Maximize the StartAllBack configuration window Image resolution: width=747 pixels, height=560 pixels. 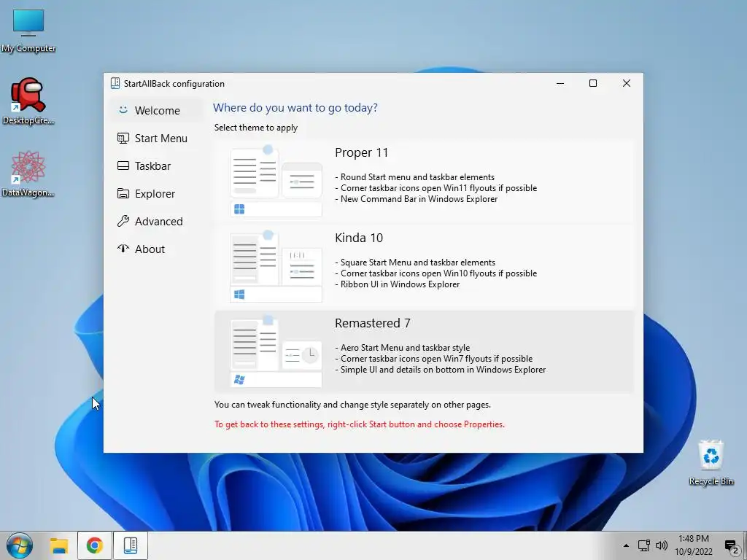click(x=593, y=83)
